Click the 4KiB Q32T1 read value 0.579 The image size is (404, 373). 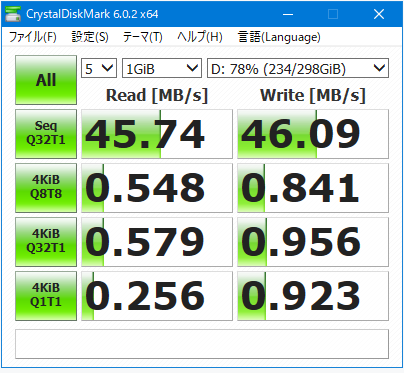(x=157, y=242)
